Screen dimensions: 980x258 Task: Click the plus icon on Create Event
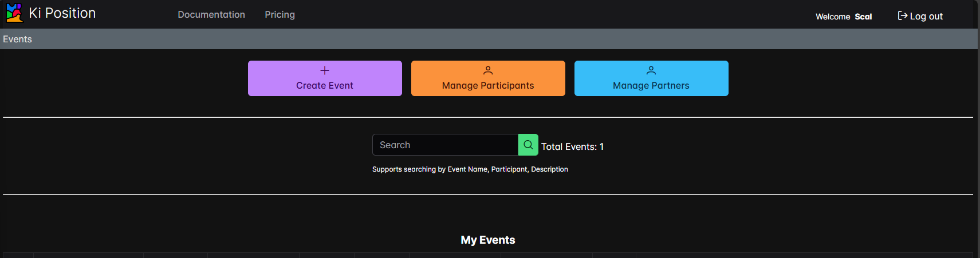coord(325,70)
